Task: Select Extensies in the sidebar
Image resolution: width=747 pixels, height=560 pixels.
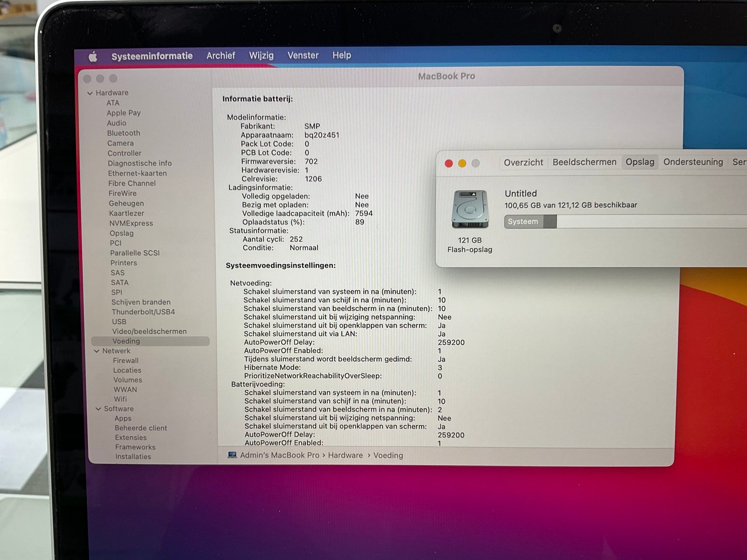Action: coord(131,438)
